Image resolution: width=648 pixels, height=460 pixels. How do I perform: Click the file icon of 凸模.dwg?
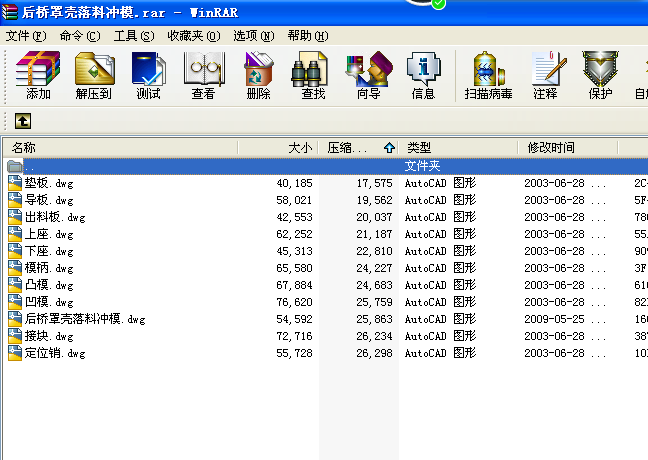(15, 285)
